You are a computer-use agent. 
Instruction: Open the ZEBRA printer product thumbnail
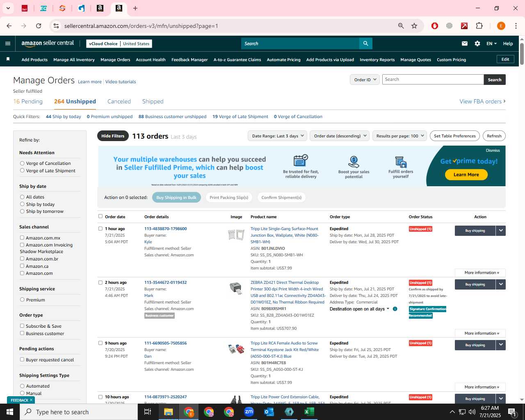pyautogui.click(x=235, y=288)
